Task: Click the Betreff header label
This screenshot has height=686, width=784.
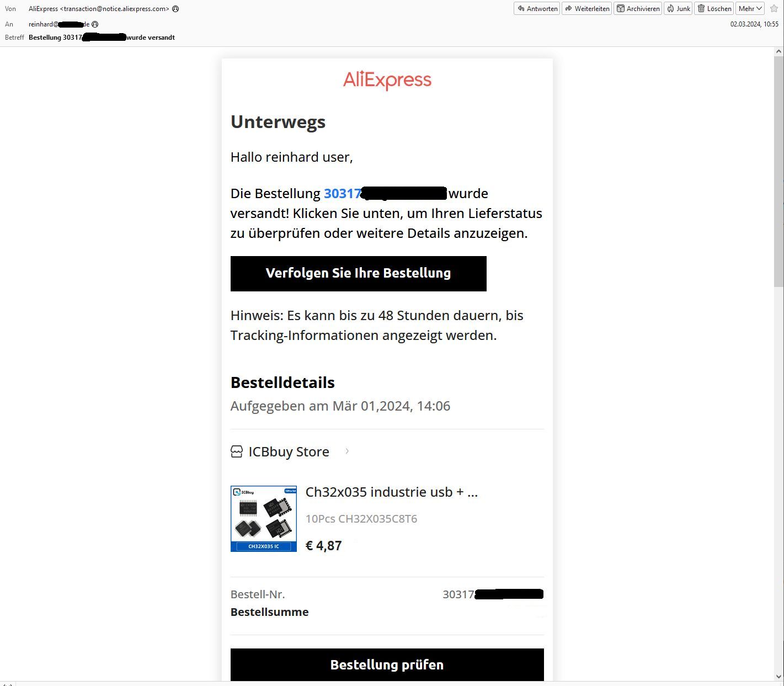Action: (14, 38)
